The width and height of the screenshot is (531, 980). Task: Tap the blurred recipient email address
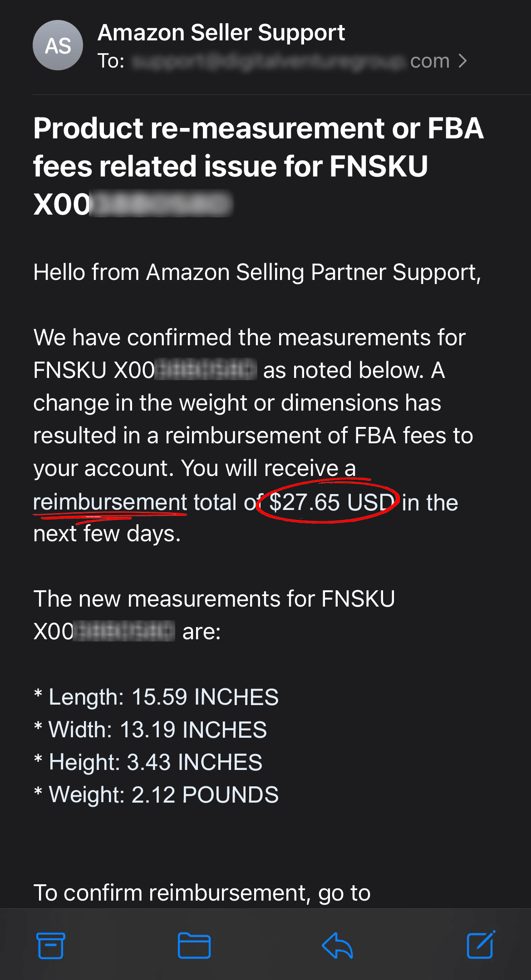[291, 61]
